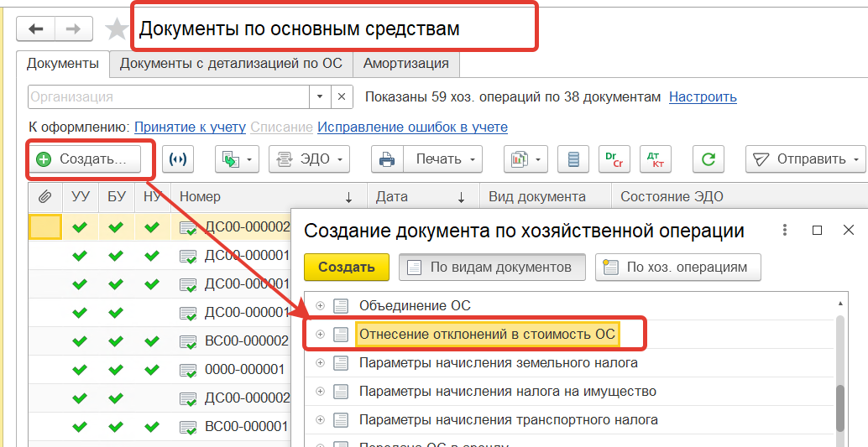Select Параметры начисления земельного налога
The width and height of the screenshot is (868, 447).
498,363
